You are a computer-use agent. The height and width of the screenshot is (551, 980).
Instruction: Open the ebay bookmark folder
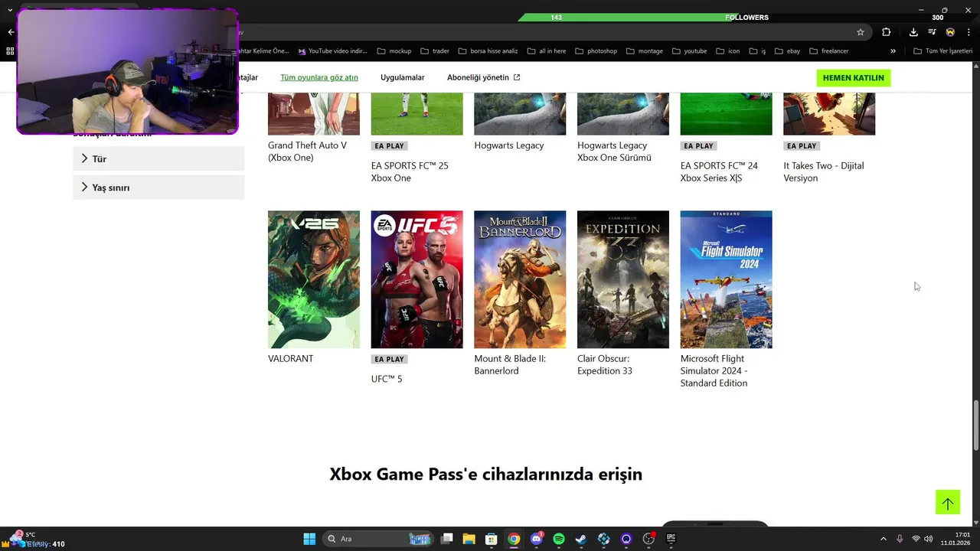786,51
